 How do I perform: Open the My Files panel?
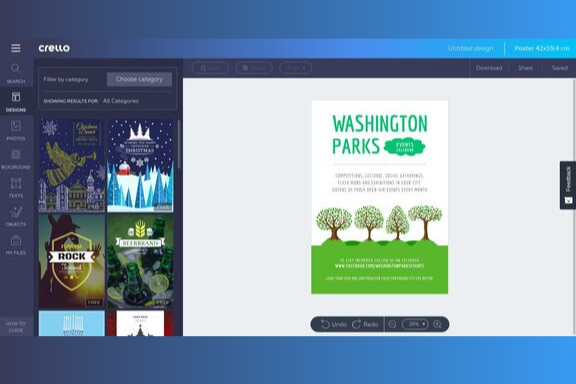click(16, 245)
